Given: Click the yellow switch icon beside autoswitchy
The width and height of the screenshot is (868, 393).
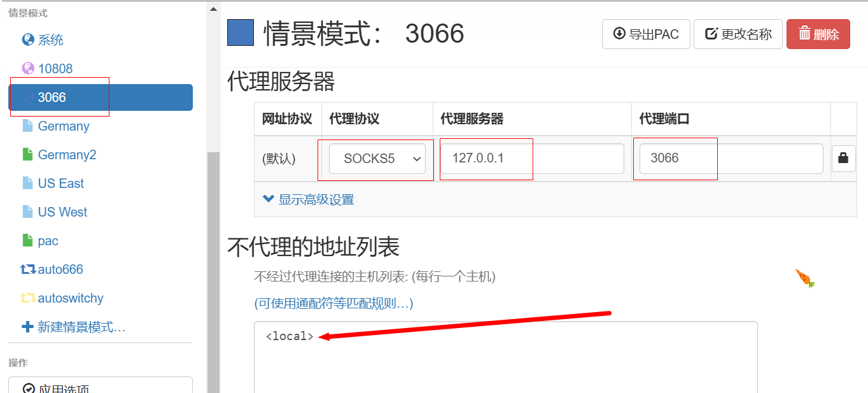Looking at the screenshot, I should (28, 298).
